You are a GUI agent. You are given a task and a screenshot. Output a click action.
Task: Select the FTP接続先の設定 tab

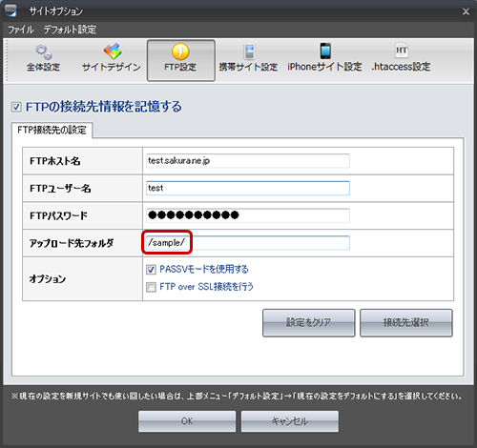tap(52, 131)
